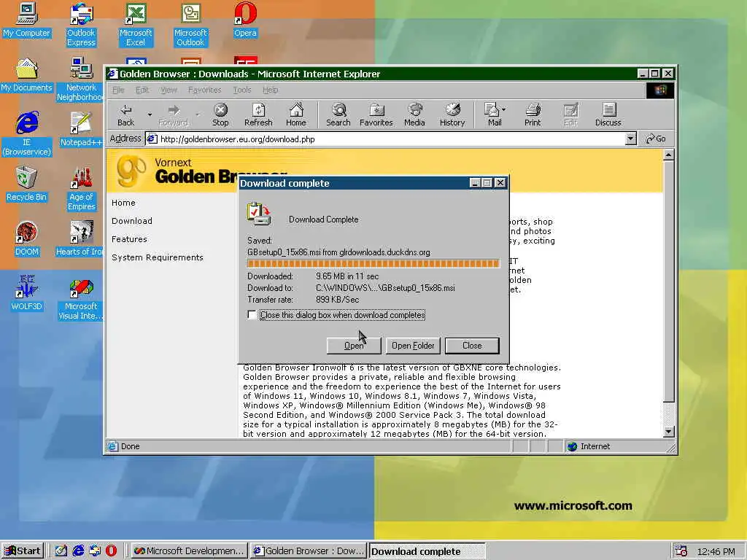Image resolution: width=747 pixels, height=560 pixels.
Task: Select the Microsoft Excel desktop icon
Action: point(136,25)
